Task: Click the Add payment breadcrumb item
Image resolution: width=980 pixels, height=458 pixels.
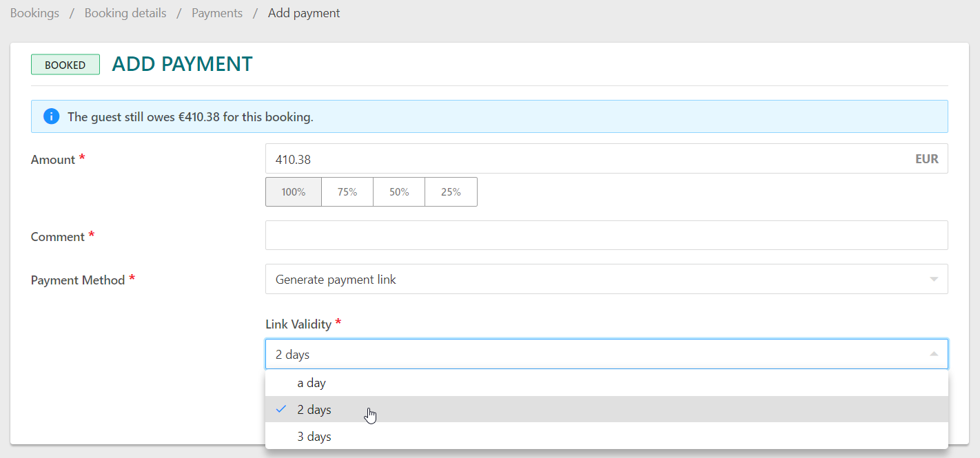Action: (x=304, y=13)
